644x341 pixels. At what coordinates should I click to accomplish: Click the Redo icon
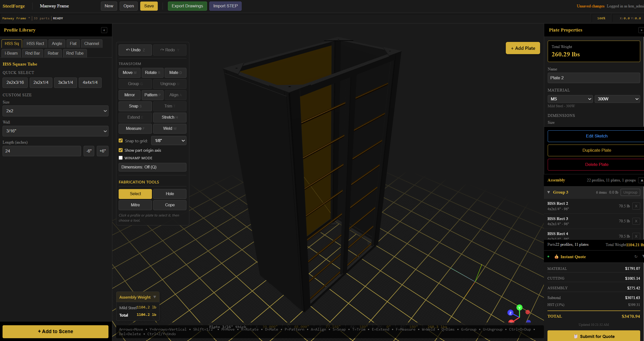pos(163,50)
